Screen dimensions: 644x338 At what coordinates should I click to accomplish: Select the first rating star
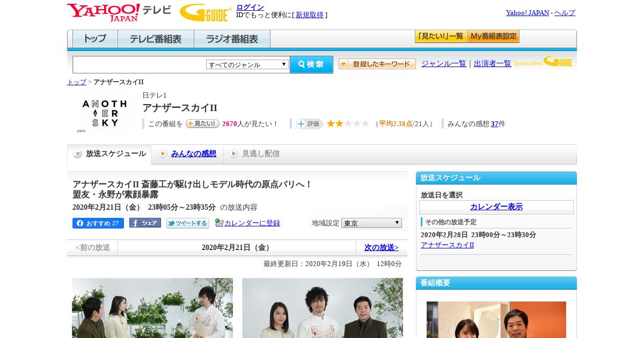pyautogui.click(x=331, y=123)
